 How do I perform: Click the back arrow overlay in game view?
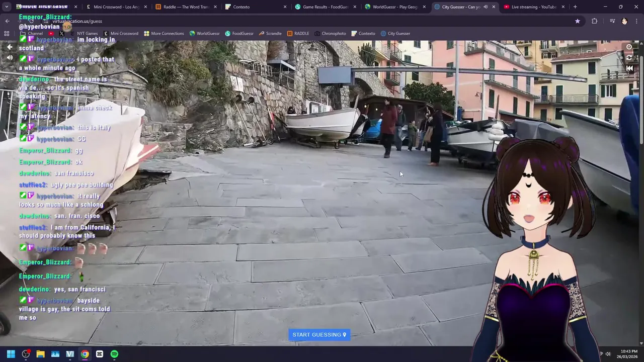(10, 47)
